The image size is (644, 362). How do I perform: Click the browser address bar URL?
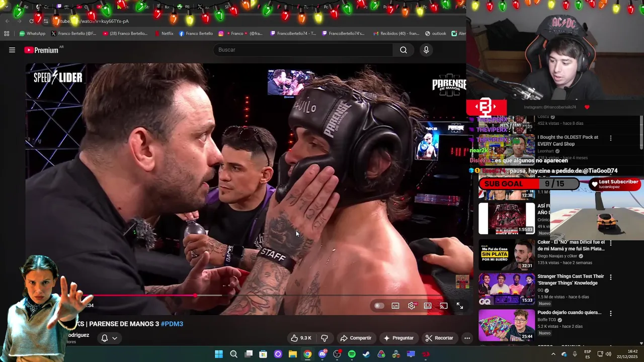pos(94,21)
